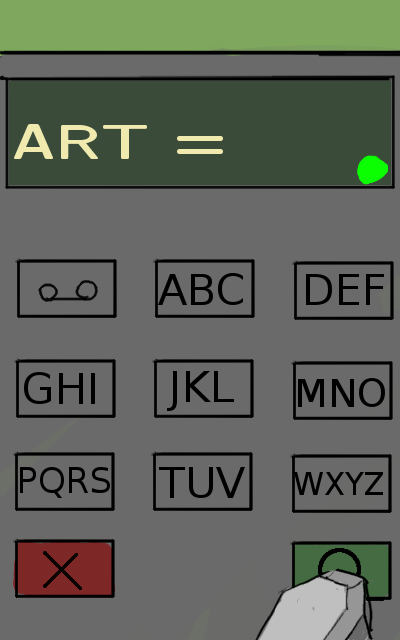Tap the voicemail tape symbol key
The height and width of the screenshot is (640, 400).
pos(67,288)
